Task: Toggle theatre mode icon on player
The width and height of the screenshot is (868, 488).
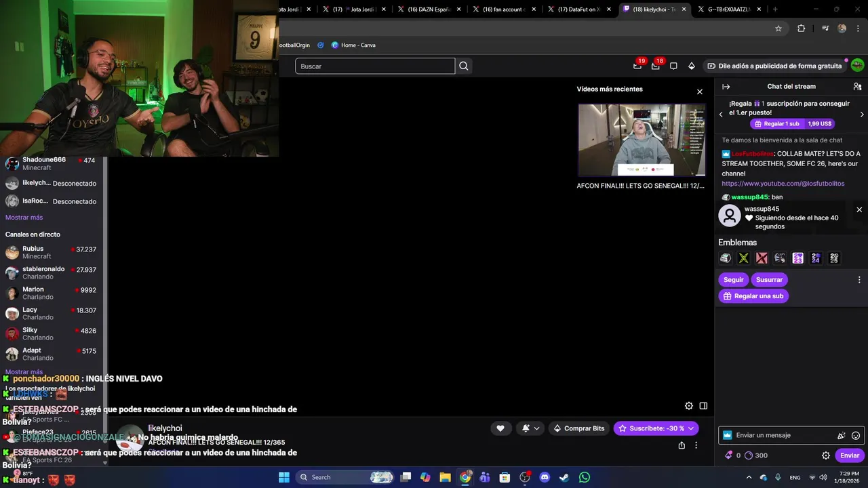Action: (x=703, y=406)
